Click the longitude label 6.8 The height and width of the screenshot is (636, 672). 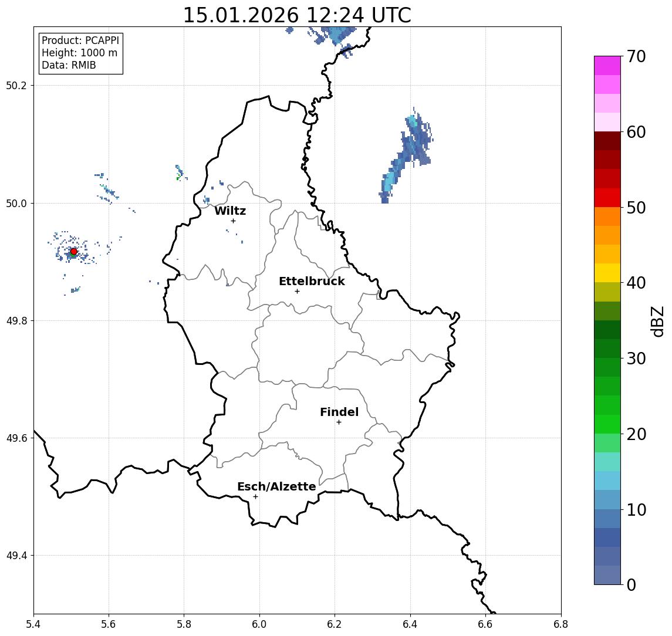coord(561,624)
